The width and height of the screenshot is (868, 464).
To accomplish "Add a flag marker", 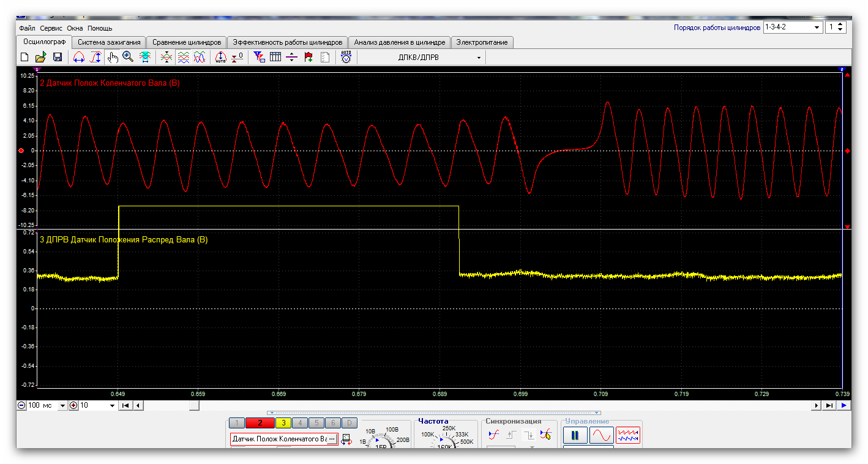I will pyautogui.click(x=309, y=58).
